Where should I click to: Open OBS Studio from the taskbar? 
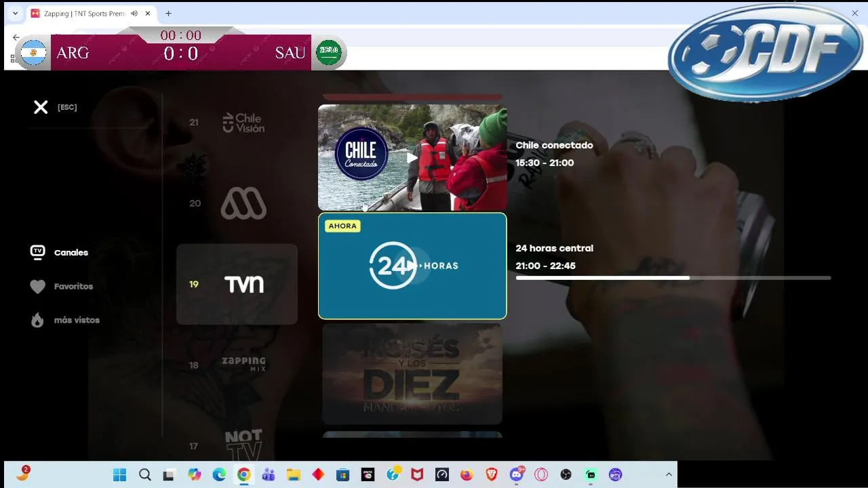566,474
